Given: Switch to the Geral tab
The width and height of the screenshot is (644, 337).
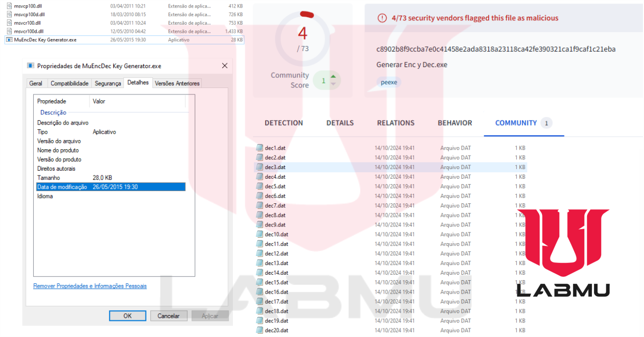Looking at the screenshot, I should pyautogui.click(x=36, y=83).
